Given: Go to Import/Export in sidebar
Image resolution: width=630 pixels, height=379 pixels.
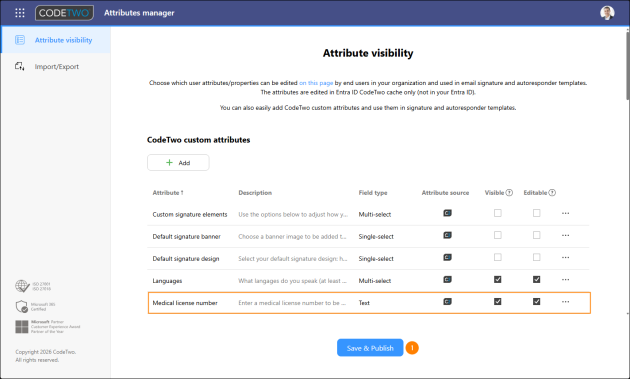Looking at the screenshot, I should (x=56, y=66).
